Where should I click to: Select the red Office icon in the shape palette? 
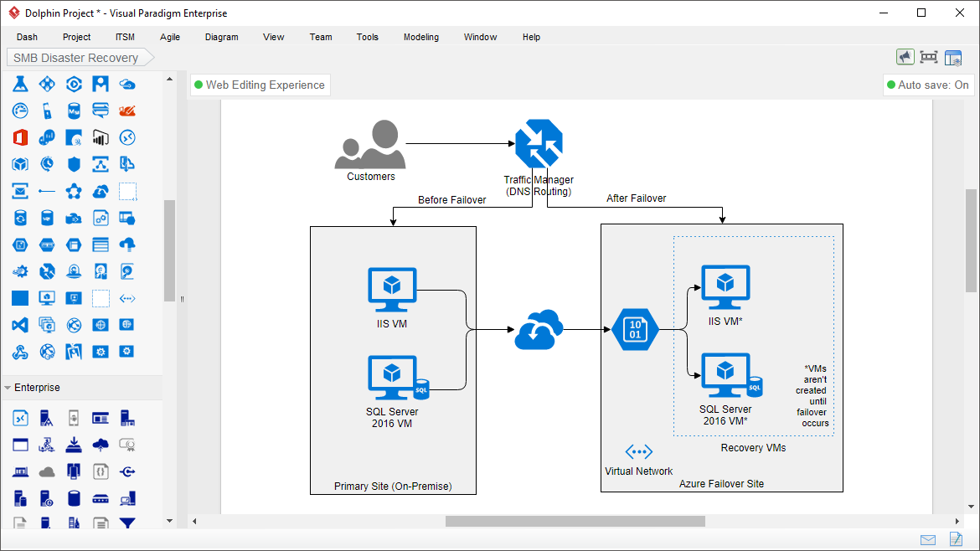tap(20, 137)
